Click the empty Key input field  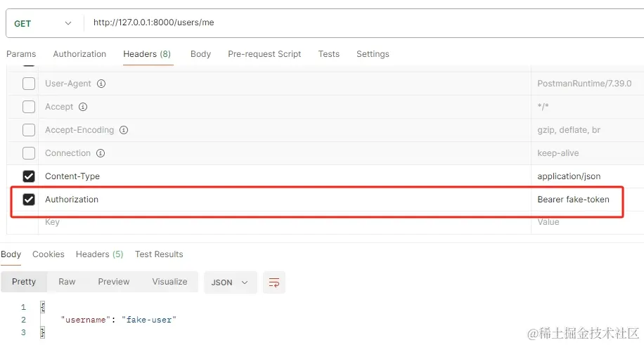(x=285, y=222)
